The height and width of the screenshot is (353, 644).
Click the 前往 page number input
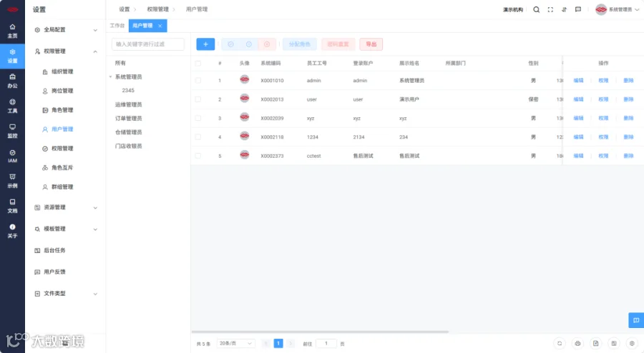pyautogui.click(x=326, y=343)
